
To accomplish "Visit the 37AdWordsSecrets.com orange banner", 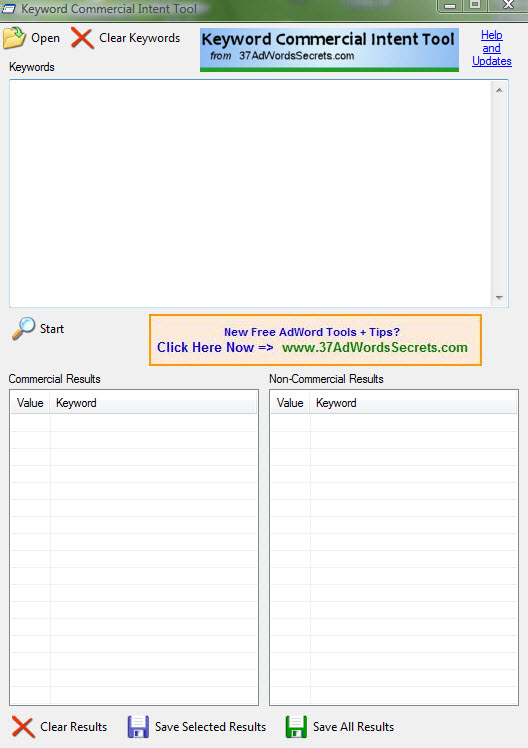I will click(315, 340).
